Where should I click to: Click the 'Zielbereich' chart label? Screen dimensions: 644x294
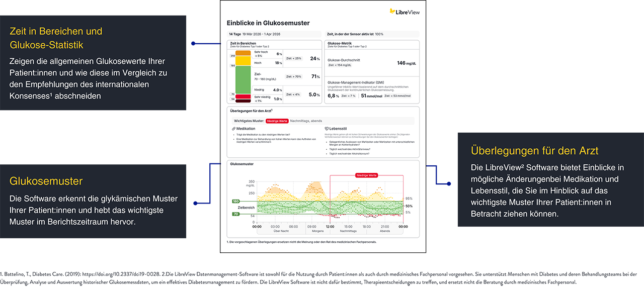[x=246, y=207]
